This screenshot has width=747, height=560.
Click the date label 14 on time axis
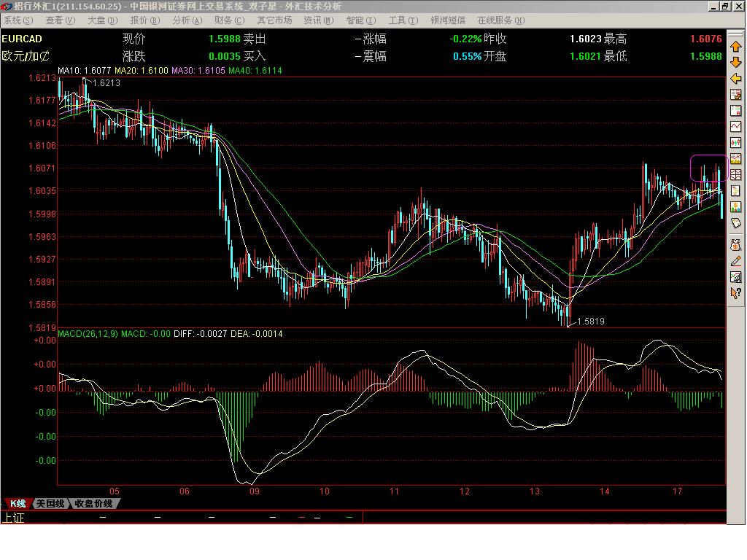tap(605, 491)
